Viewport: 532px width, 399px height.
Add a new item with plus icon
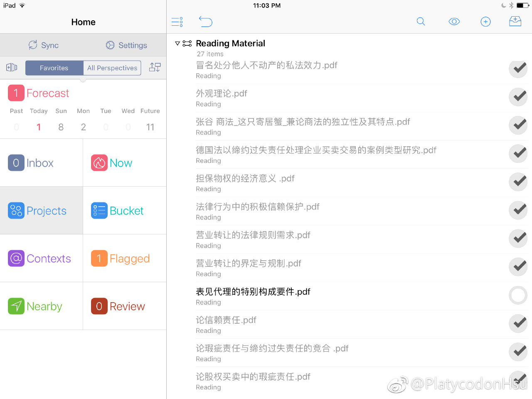click(x=485, y=22)
